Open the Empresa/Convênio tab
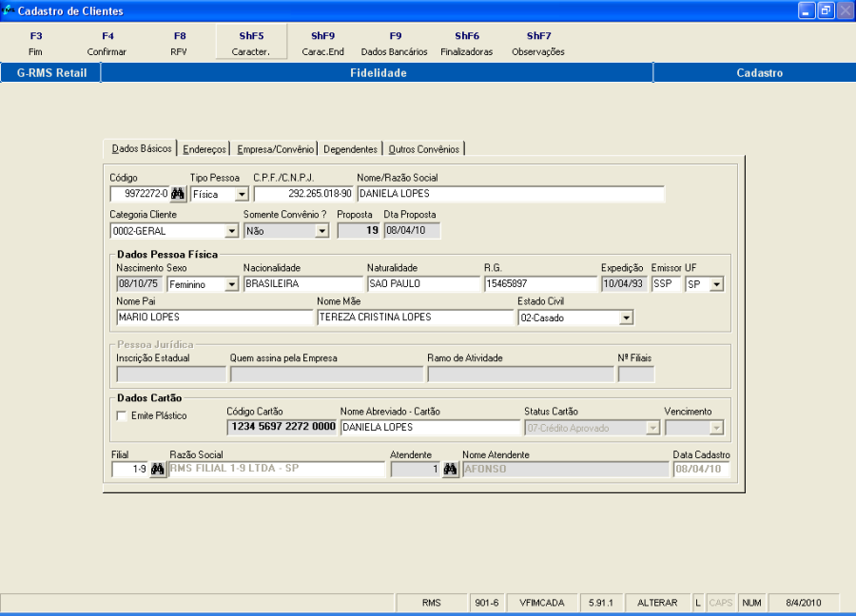Image resolution: width=856 pixels, height=616 pixels. (275, 149)
